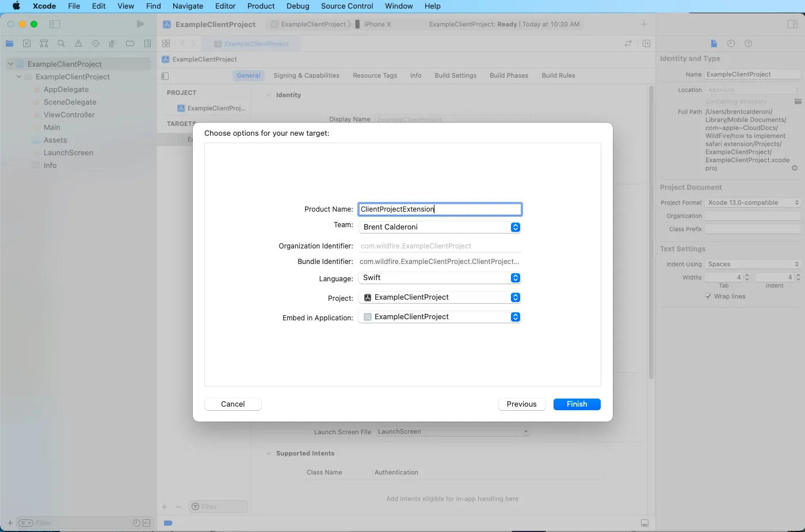805x532 pixels.
Task: Open the Language dropdown set to Swift
Action: pos(440,278)
